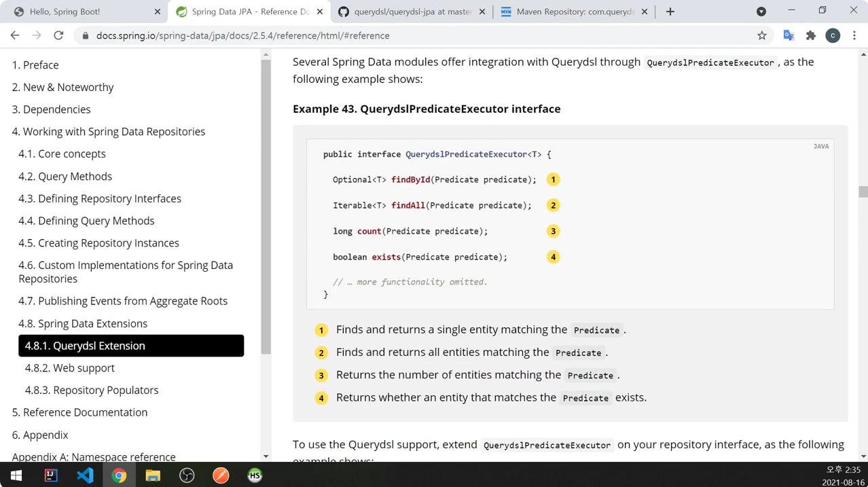Open OBS Studio from taskbar
The width and height of the screenshot is (868, 487).
pyautogui.click(x=187, y=475)
